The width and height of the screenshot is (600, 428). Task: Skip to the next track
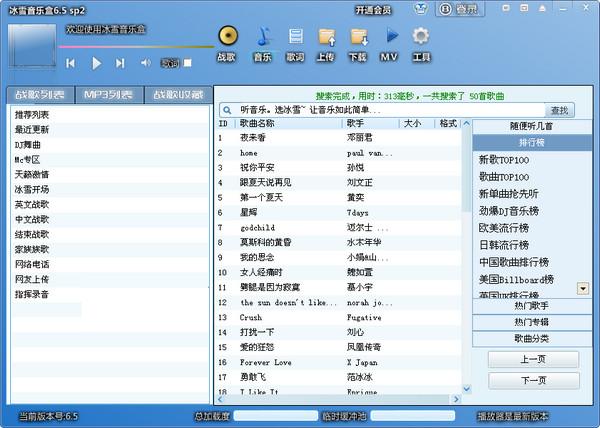click(x=121, y=63)
